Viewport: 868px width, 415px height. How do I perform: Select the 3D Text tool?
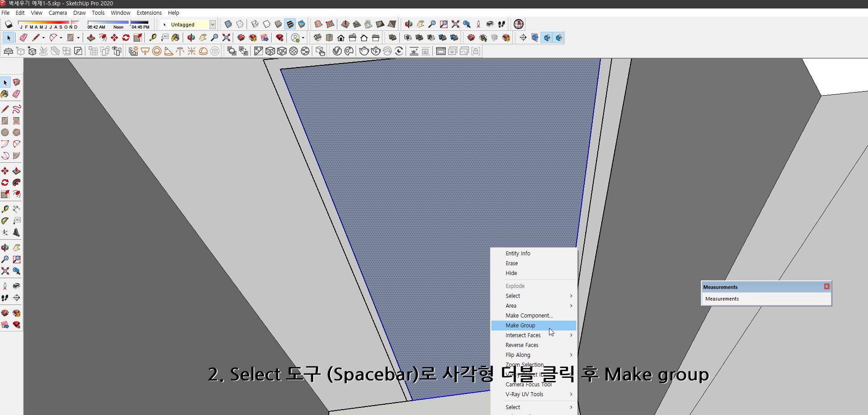click(x=17, y=233)
